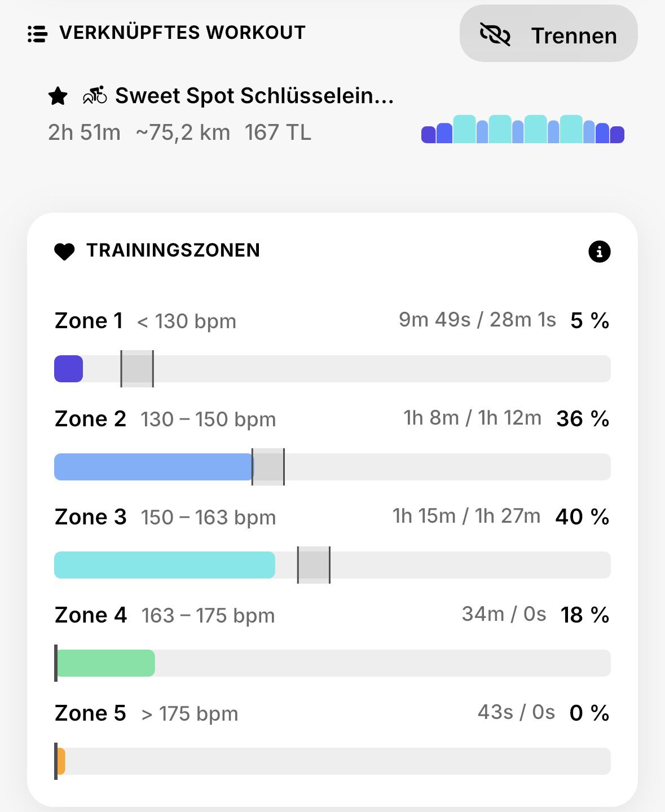Image resolution: width=665 pixels, height=812 pixels.
Task: Tap the cycling icon next to workout title
Action: pos(95,95)
